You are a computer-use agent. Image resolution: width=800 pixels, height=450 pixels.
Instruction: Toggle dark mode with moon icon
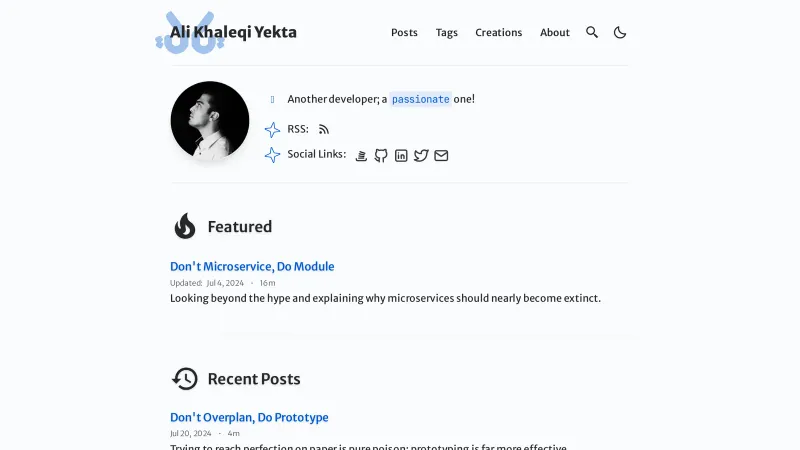(620, 32)
